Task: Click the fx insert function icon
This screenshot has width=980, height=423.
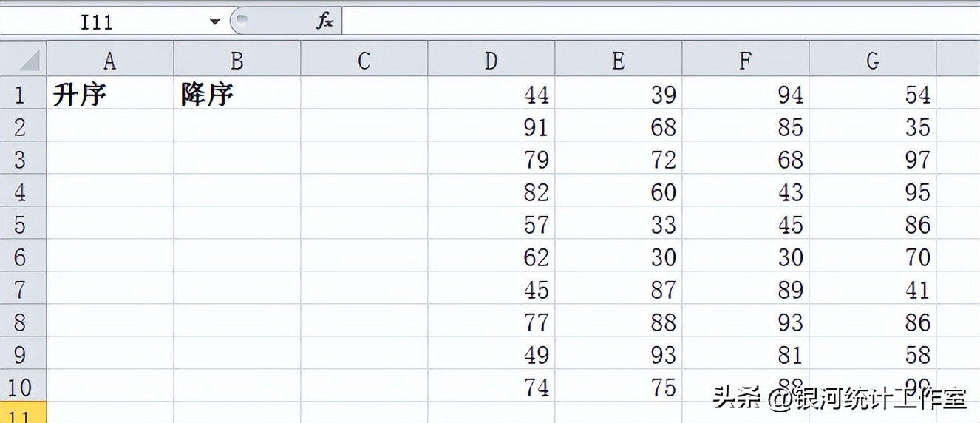Action: coord(324,21)
